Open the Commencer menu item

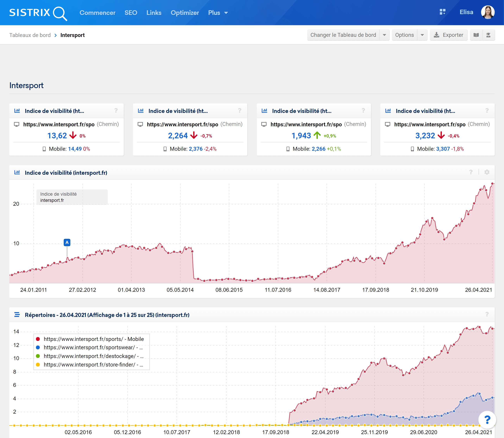97,13
